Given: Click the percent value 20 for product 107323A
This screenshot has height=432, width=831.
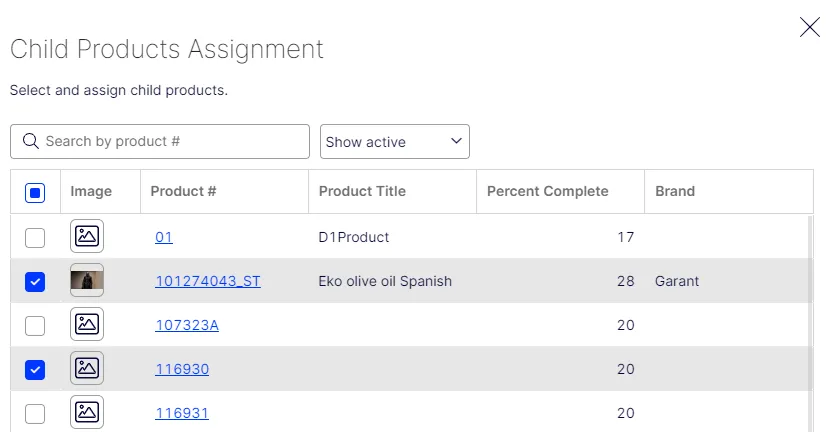Looking at the screenshot, I should pyautogui.click(x=625, y=325).
